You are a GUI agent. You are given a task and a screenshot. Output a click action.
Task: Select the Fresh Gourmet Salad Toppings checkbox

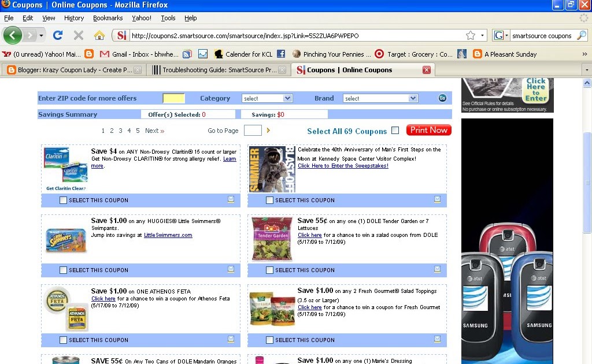pos(269,340)
